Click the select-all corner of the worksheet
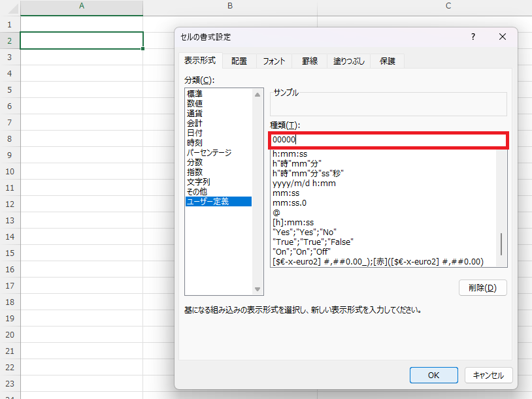Screen dimensions: 532x399 10,7
